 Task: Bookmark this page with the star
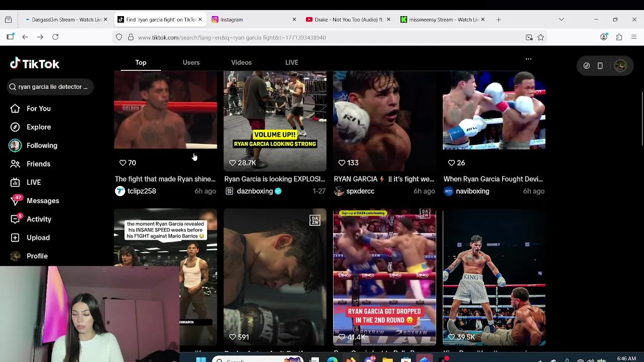(x=541, y=37)
